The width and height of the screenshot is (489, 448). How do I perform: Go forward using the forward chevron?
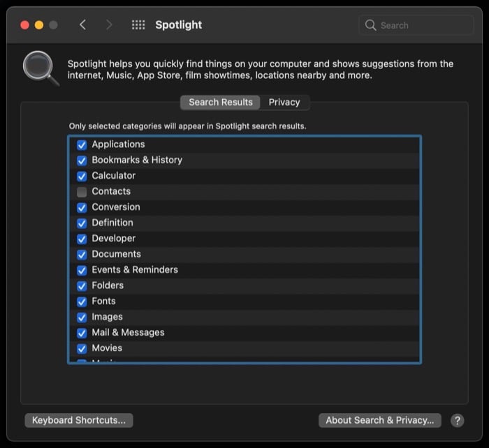click(109, 24)
